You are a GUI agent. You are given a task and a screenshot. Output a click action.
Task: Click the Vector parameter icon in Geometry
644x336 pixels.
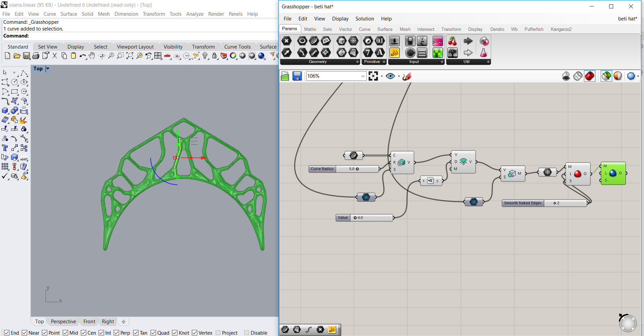(x=286, y=53)
